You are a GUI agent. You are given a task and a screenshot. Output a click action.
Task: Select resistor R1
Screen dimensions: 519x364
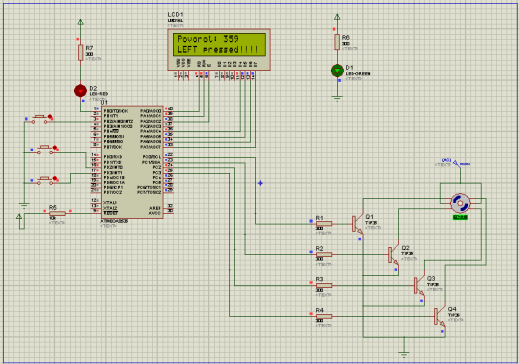(x=324, y=224)
